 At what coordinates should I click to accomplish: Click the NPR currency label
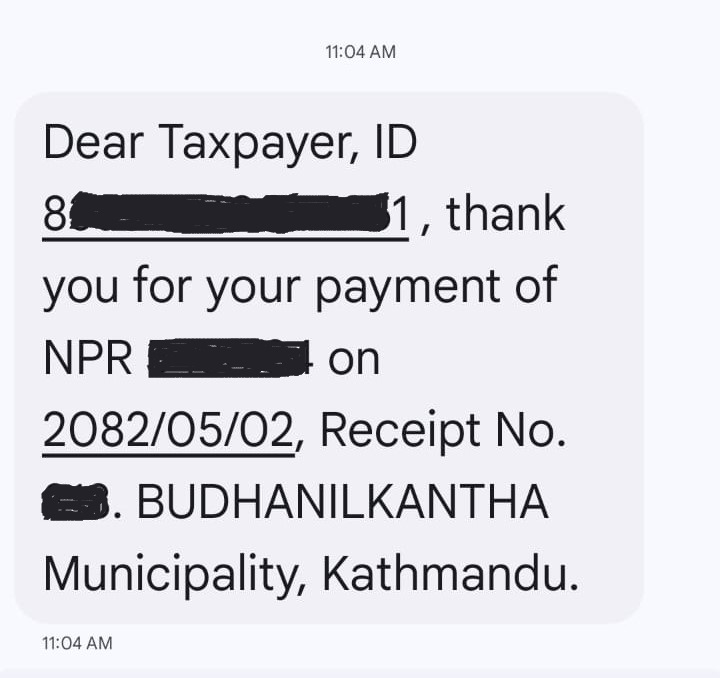[x=88, y=359]
